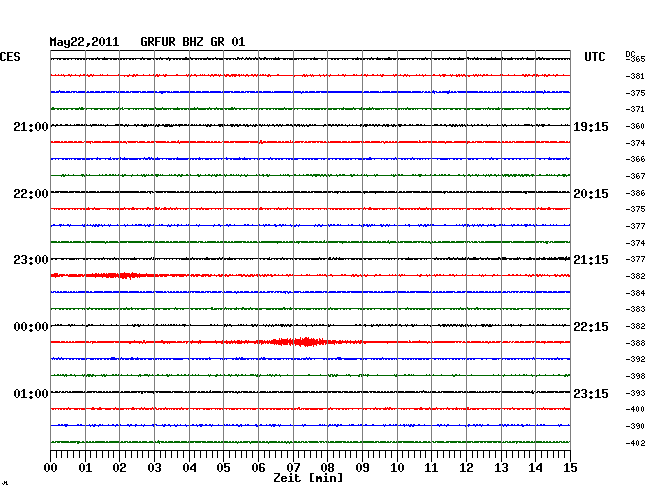The width and height of the screenshot is (650, 494).
Task: Click the UTC column header
Action: tap(594, 57)
